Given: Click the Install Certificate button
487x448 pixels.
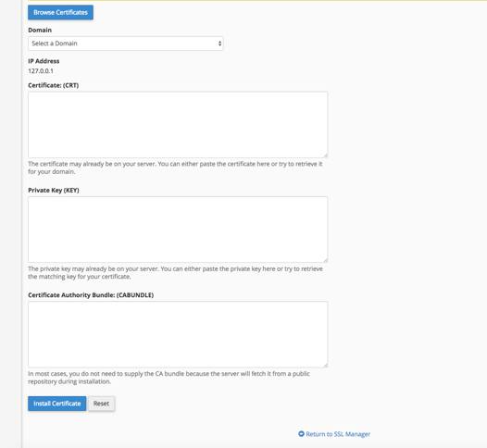Looking at the screenshot, I should pyautogui.click(x=57, y=404).
